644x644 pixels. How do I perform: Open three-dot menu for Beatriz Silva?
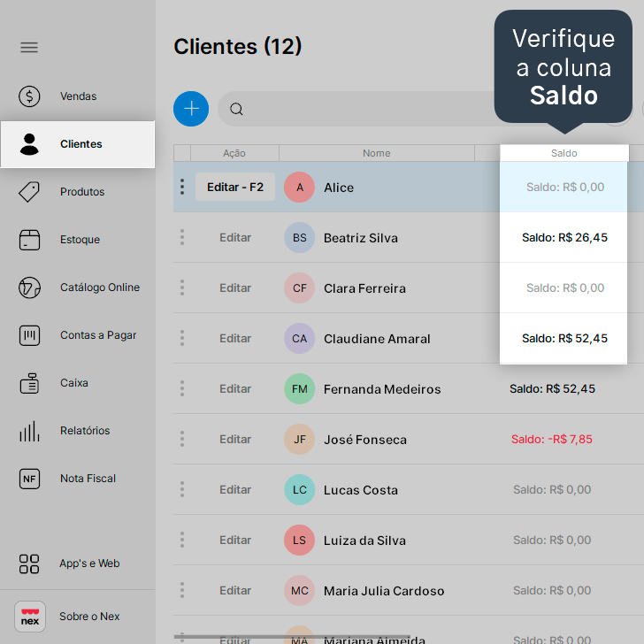[182, 237]
